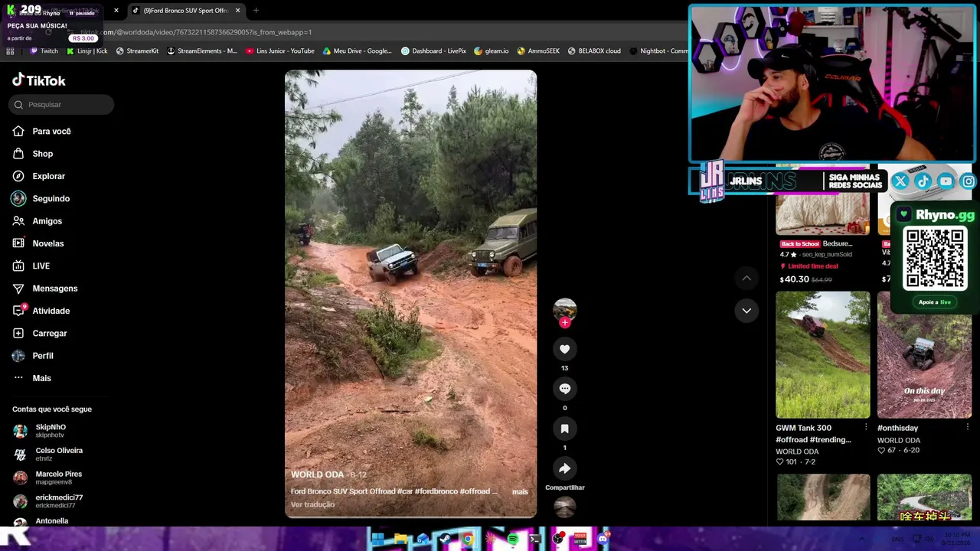Viewport: 980px width, 551px height.
Task: Open File Explorer from the taskbar
Action: [x=400, y=539]
